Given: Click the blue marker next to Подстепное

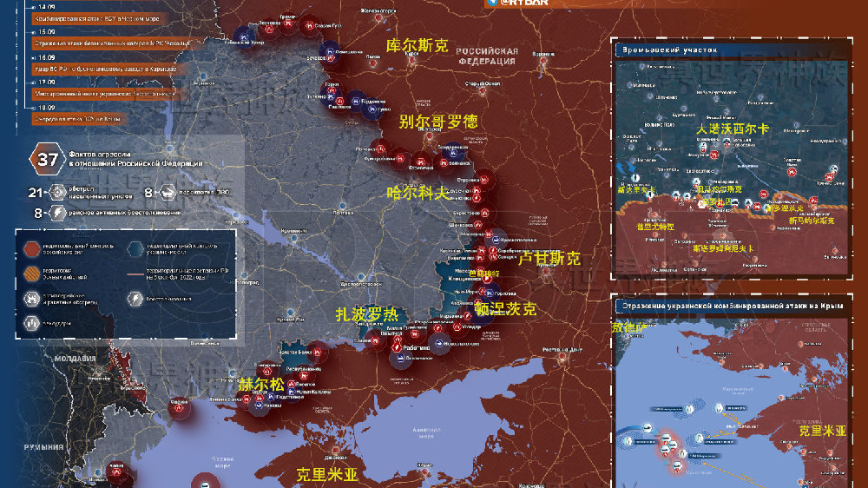Looking at the screenshot, I should point(271,397).
